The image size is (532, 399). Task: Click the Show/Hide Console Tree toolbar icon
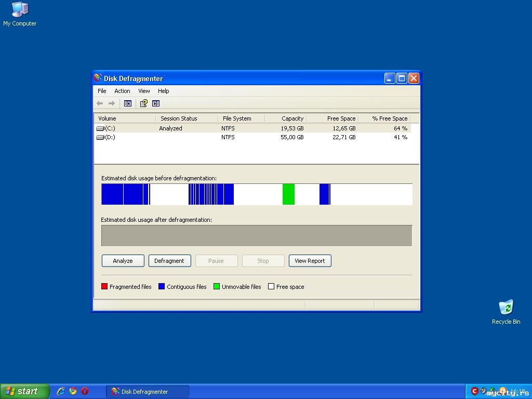[128, 103]
